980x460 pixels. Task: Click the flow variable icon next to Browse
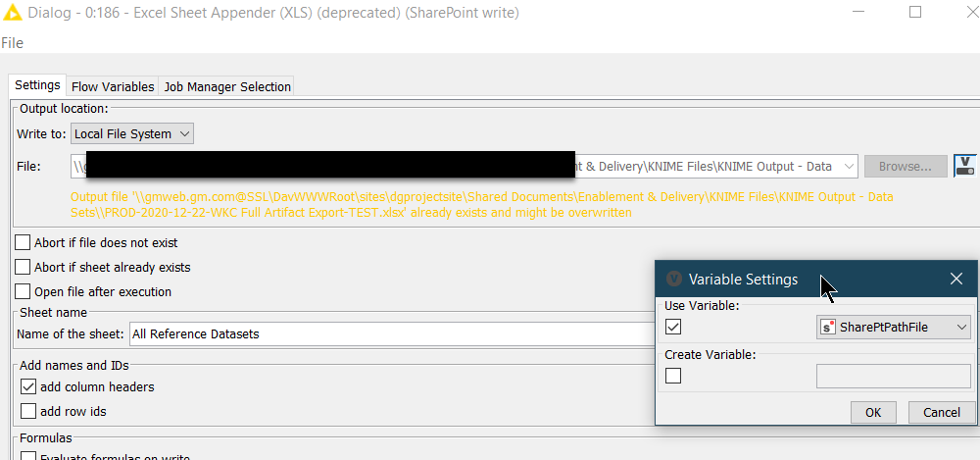tap(964, 166)
